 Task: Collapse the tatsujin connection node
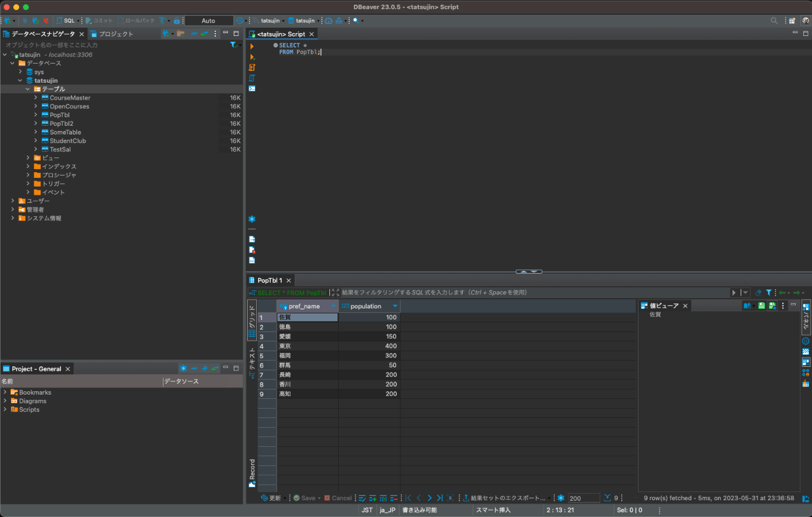5,54
